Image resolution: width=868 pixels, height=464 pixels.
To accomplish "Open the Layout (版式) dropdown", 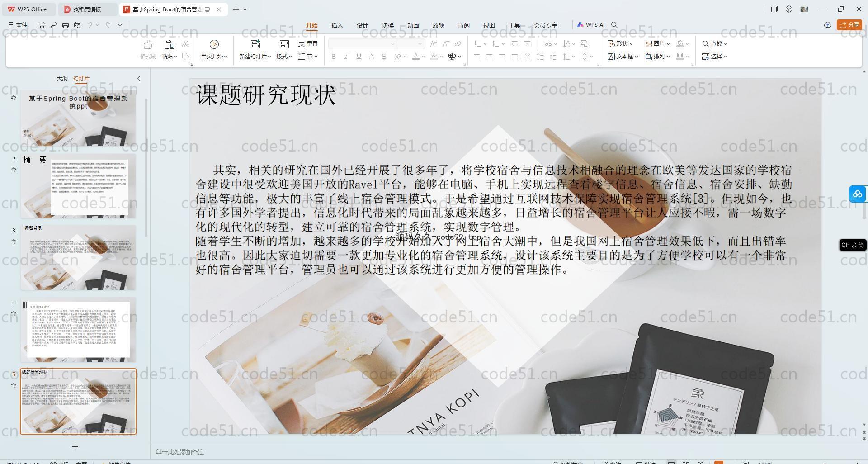I will 284,57.
